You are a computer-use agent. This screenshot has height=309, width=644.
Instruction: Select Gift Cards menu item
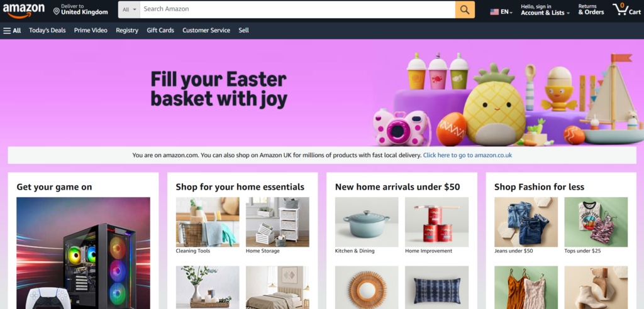click(160, 30)
